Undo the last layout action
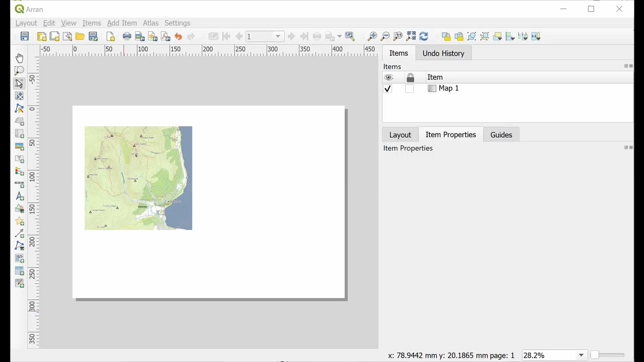This screenshot has width=644, height=362. pos(178,36)
